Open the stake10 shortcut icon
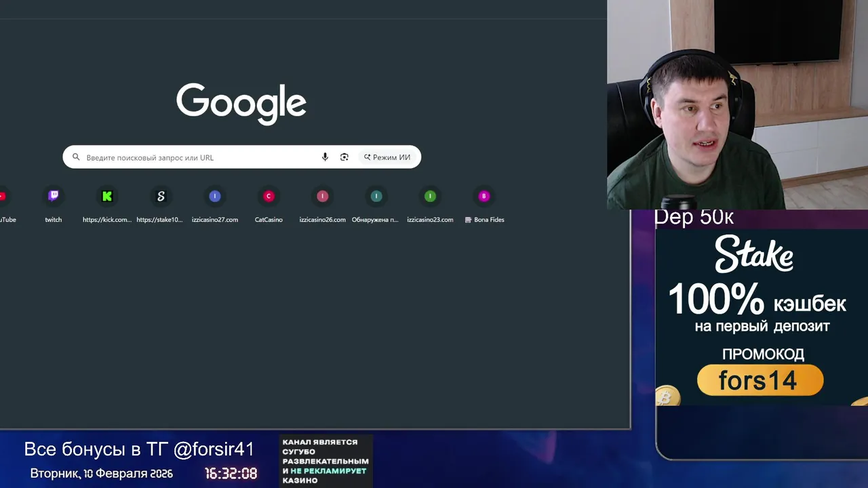Screen dimensions: 868x488 (x=161, y=196)
